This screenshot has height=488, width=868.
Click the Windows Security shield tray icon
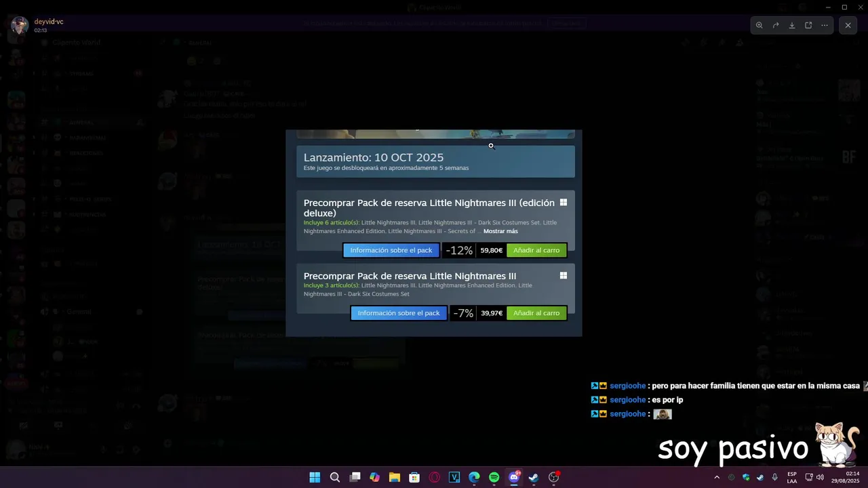[x=746, y=477]
